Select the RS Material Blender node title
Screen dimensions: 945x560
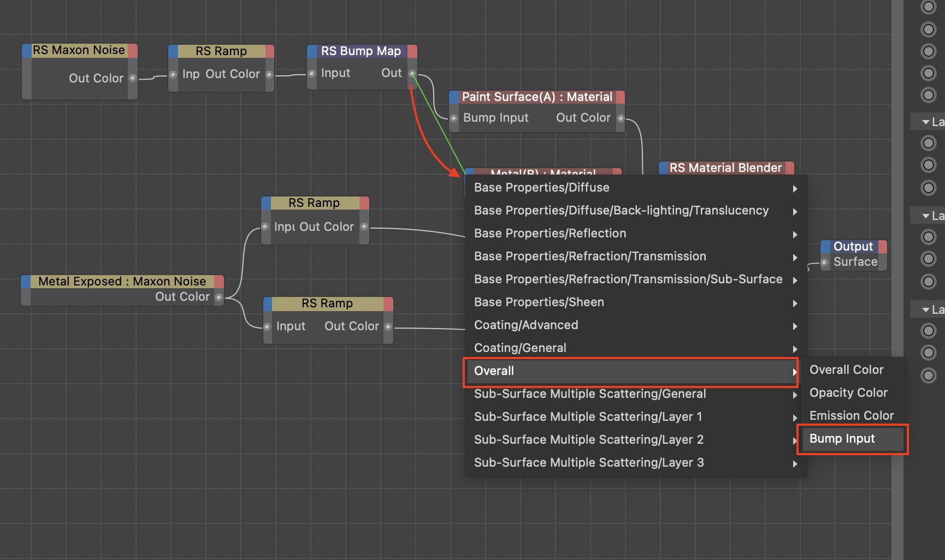(x=725, y=168)
